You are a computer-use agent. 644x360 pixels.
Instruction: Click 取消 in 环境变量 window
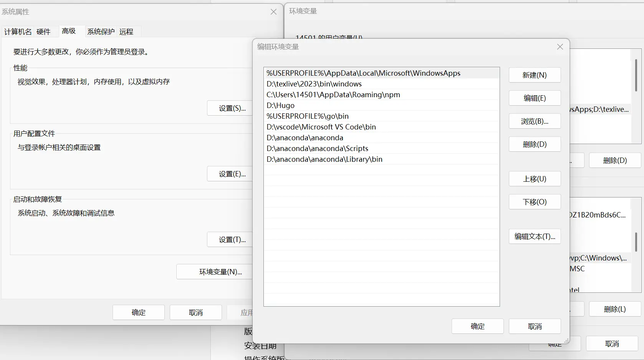(612, 344)
